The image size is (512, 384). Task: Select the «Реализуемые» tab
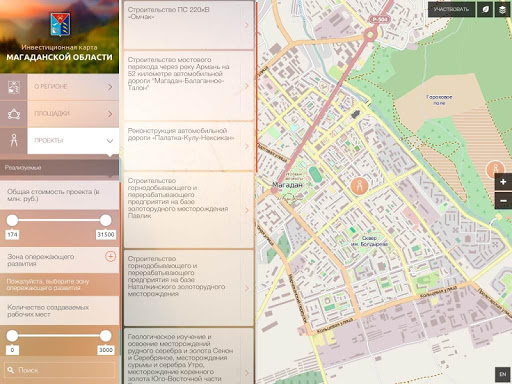click(59, 168)
